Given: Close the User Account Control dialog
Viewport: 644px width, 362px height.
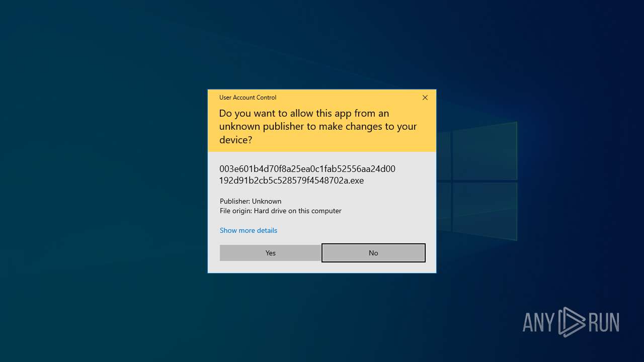Looking at the screenshot, I should 425,98.
